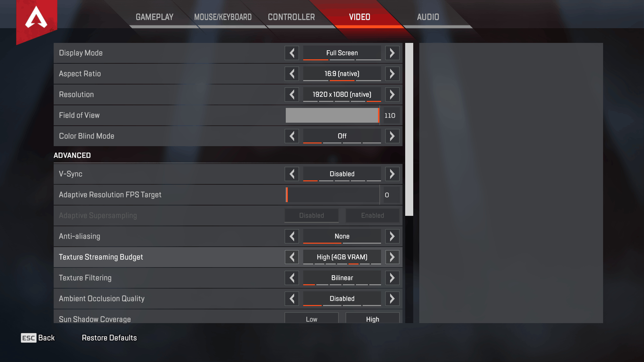Click Restore Defaults button

(x=109, y=338)
